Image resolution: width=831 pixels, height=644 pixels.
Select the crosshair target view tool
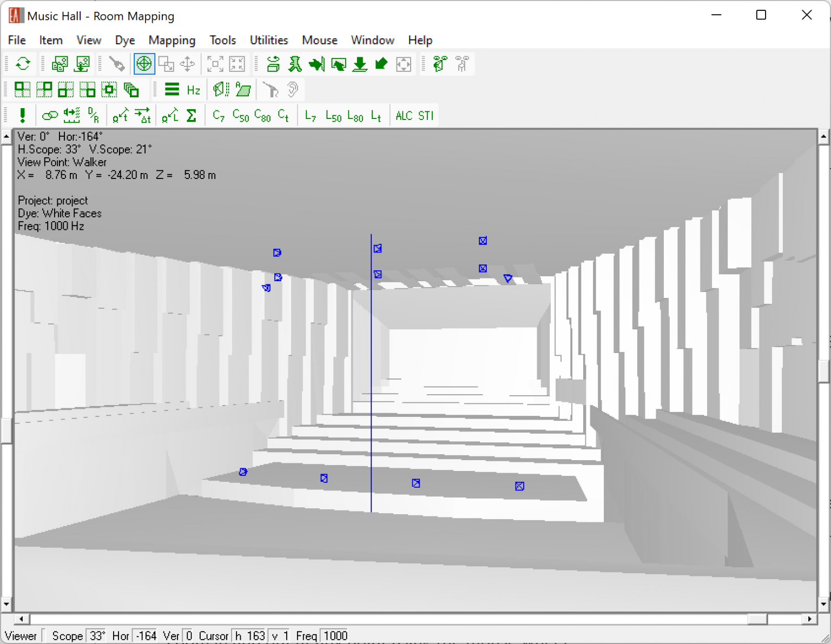point(144,64)
